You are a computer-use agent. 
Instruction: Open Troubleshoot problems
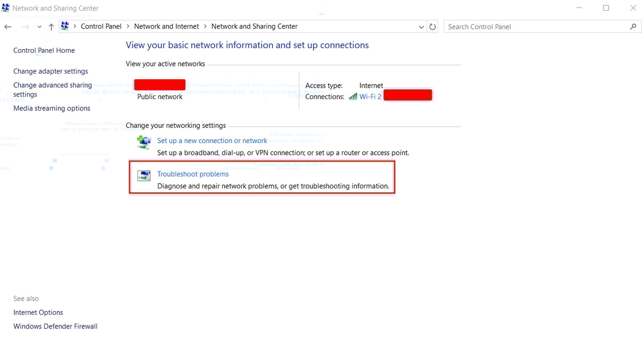click(x=193, y=174)
